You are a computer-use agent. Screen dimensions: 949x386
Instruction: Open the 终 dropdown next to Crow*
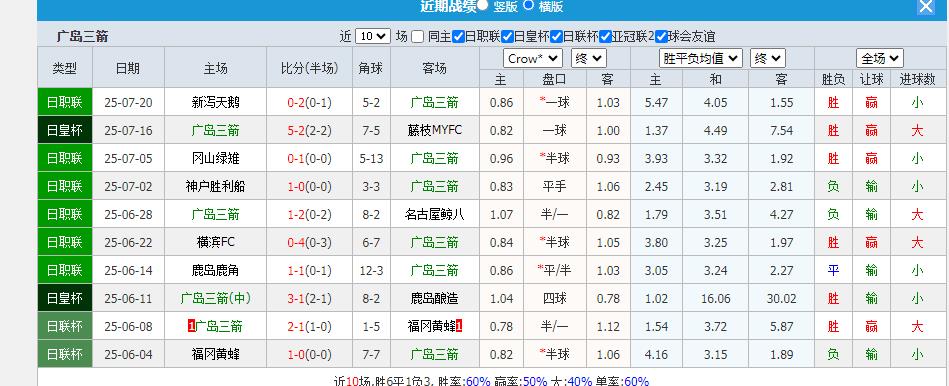click(x=588, y=59)
